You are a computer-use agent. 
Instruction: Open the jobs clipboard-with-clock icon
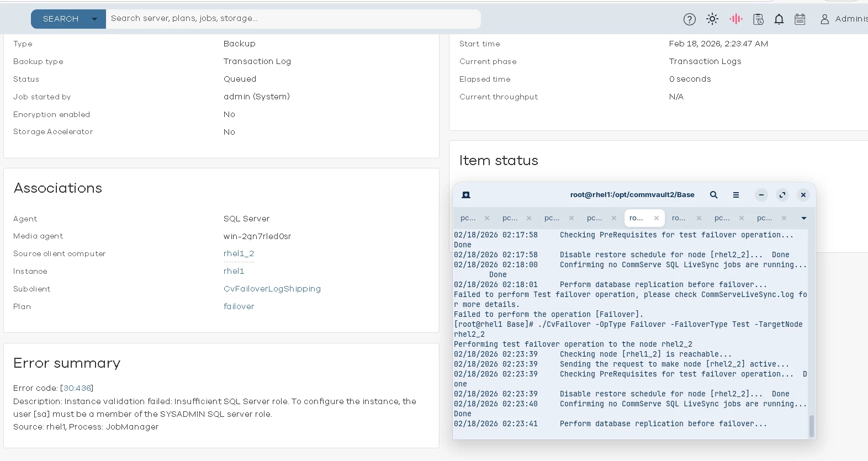point(758,19)
